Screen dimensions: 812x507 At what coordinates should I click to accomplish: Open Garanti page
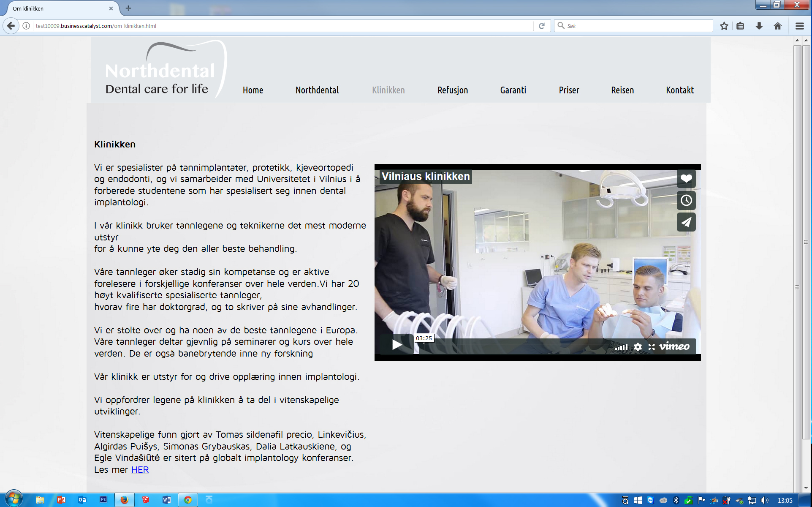click(513, 90)
